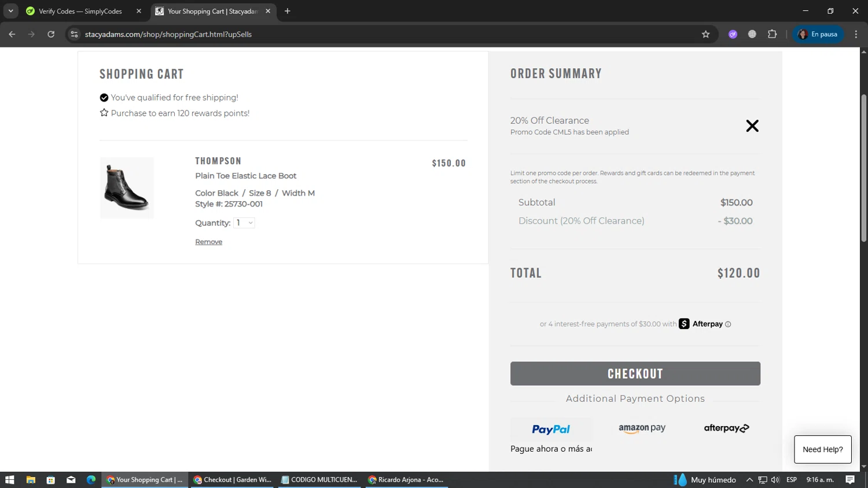Open the Chrome three-dot menu
The height and width of the screenshot is (488, 868).
(856, 34)
